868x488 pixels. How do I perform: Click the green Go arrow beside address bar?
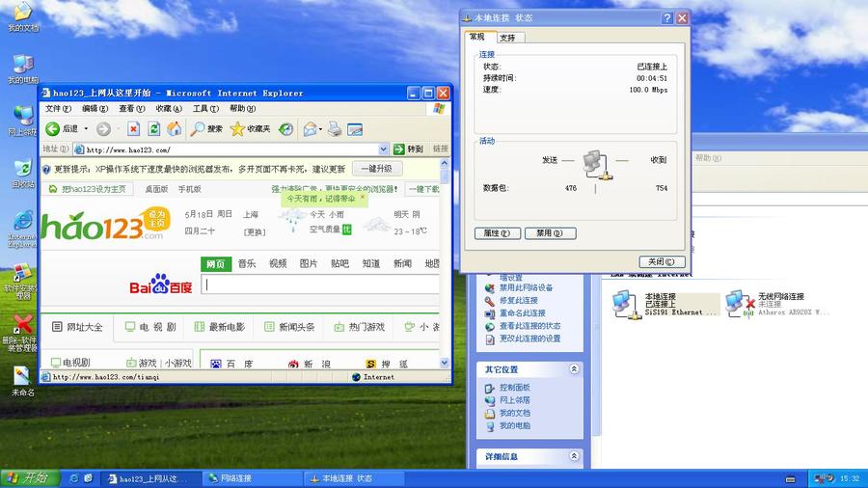coord(398,149)
